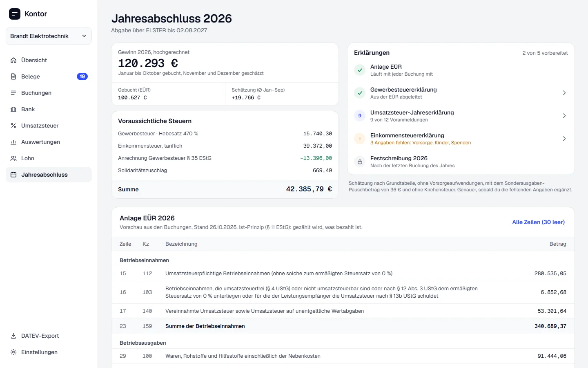
Task: Open Einstellungen
Action: coord(49,352)
